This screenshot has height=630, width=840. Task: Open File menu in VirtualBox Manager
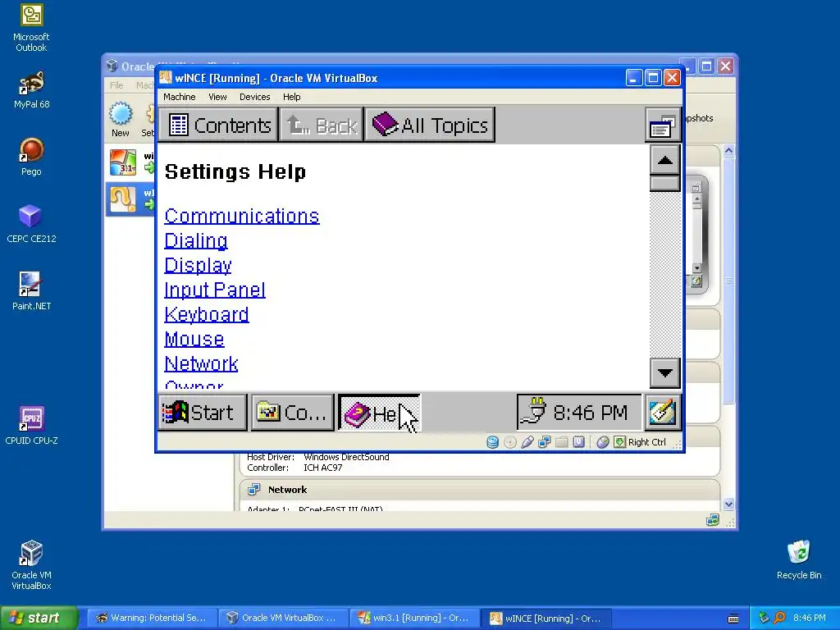point(116,85)
